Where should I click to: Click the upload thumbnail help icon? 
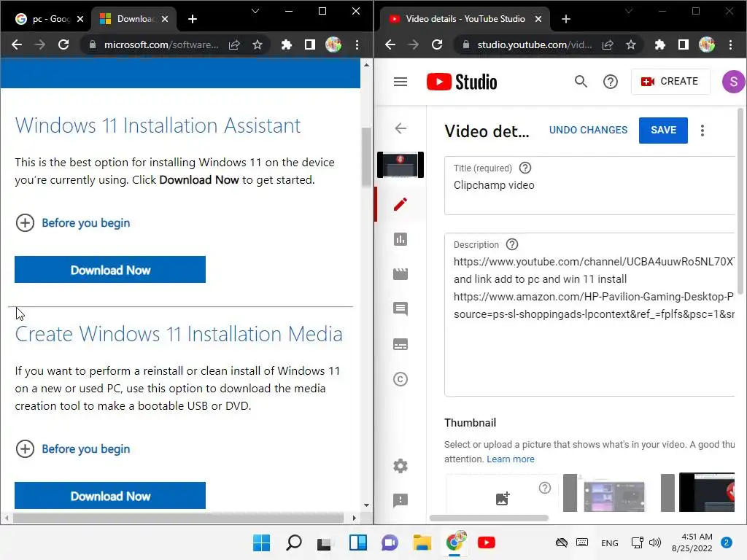click(544, 488)
